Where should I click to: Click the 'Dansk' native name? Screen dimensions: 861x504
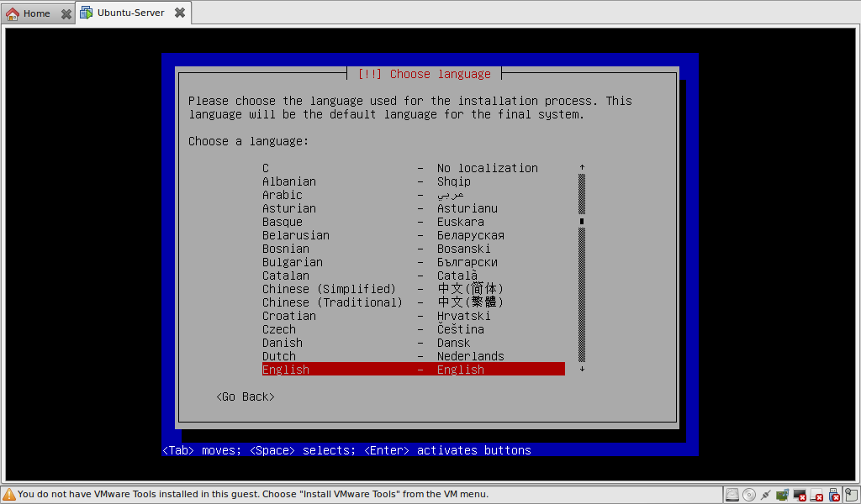click(453, 343)
